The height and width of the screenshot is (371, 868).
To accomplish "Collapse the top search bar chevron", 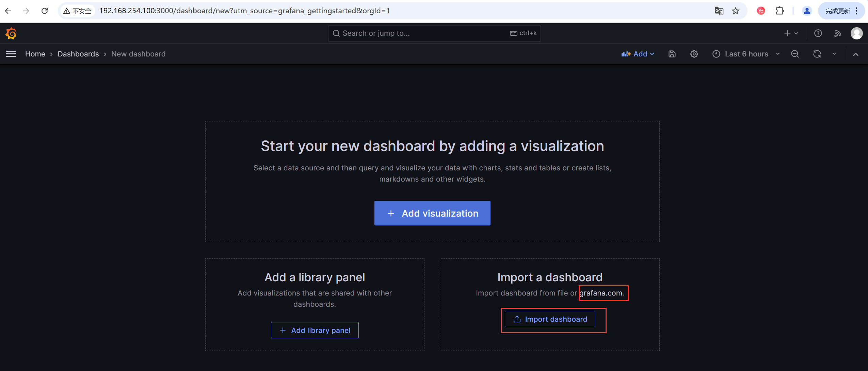I will [x=856, y=54].
